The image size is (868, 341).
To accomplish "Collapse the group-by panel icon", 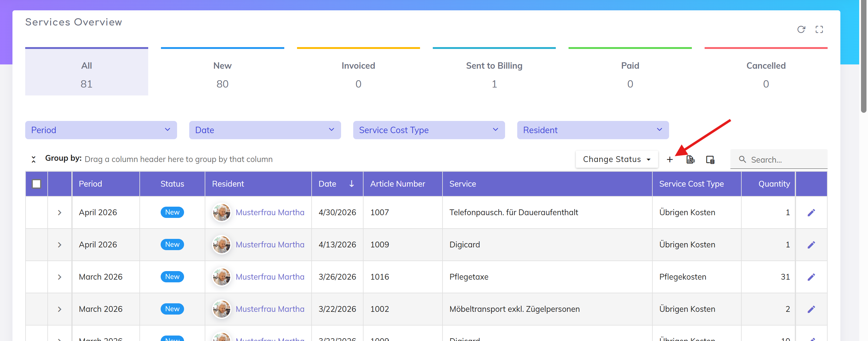I will (33, 160).
